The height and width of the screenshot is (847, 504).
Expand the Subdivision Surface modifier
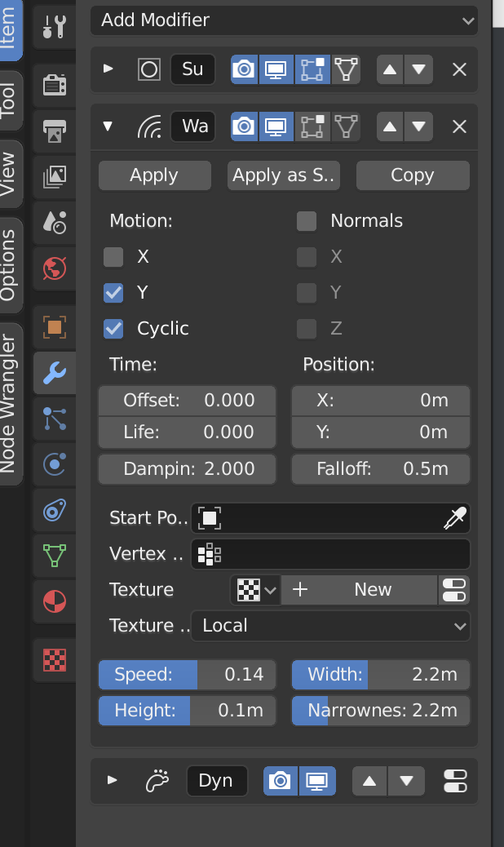click(107, 69)
